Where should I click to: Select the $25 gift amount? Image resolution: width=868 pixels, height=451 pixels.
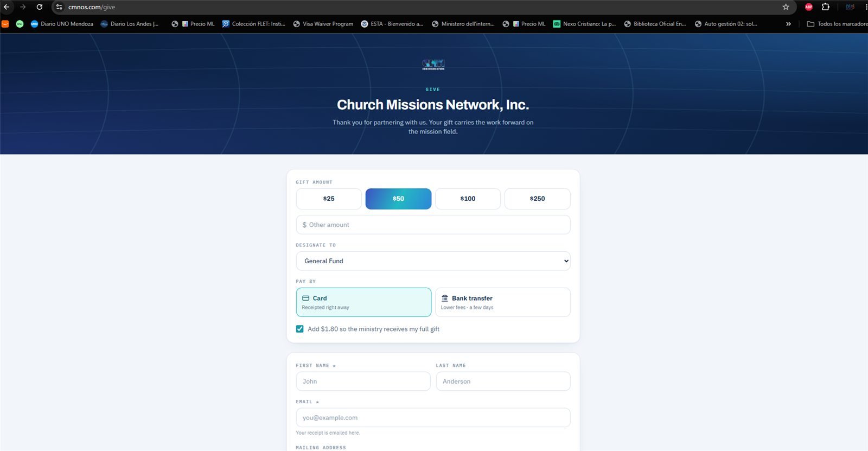click(329, 199)
